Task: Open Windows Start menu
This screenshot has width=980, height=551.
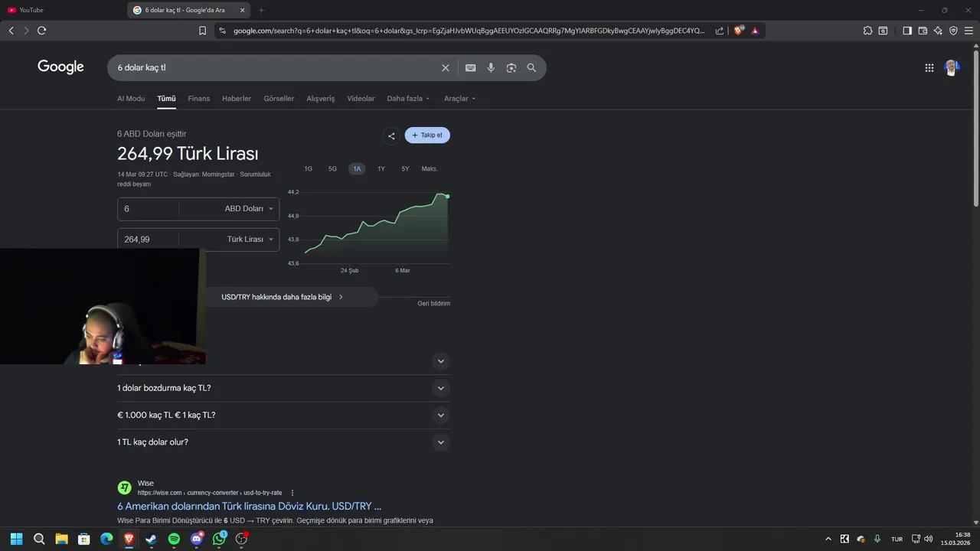Action: point(16,539)
